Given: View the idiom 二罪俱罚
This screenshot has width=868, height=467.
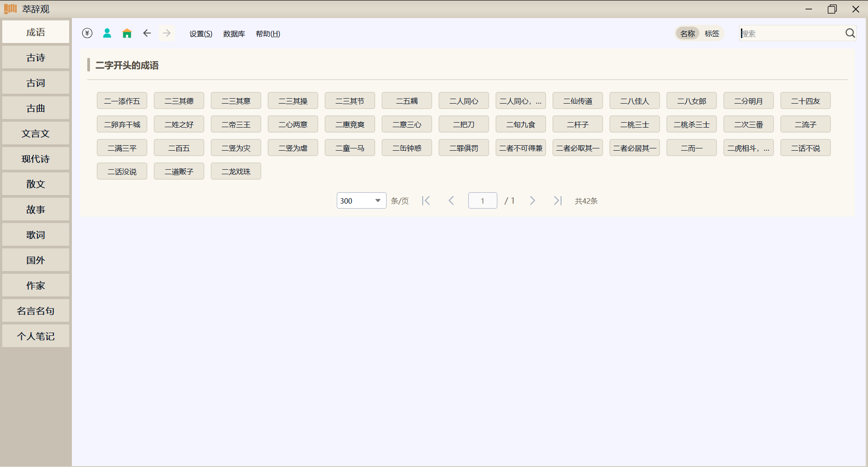Looking at the screenshot, I should pos(464,148).
